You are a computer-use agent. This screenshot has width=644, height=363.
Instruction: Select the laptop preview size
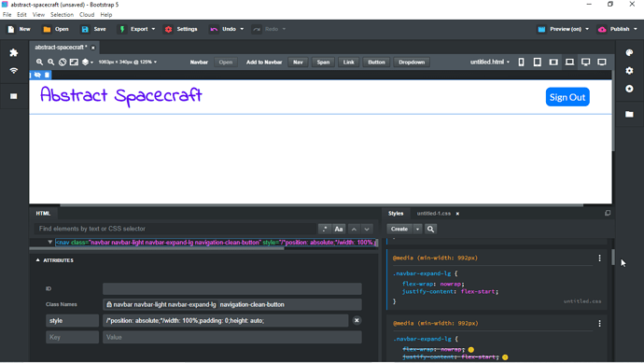tap(569, 62)
